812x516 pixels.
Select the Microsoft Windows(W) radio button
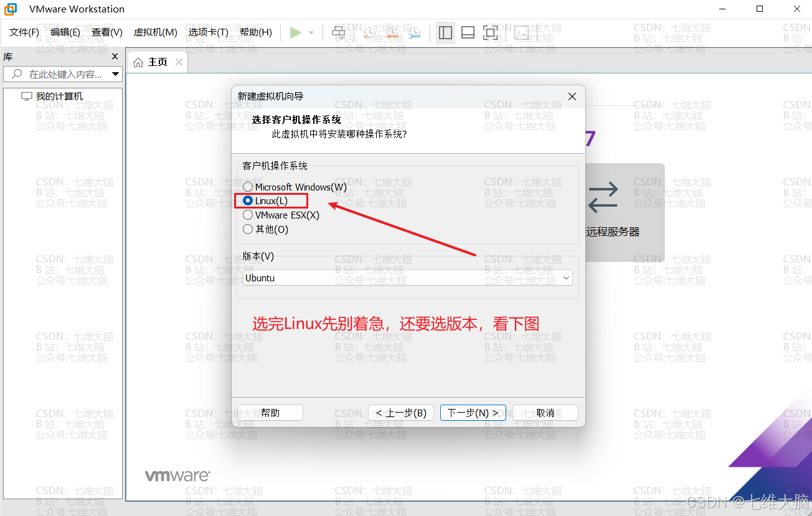pyautogui.click(x=248, y=187)
